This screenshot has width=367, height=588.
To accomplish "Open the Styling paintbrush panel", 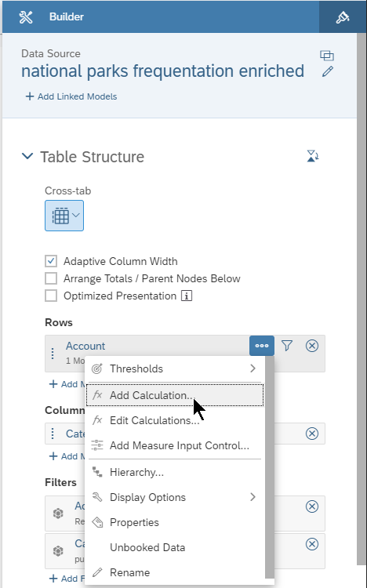I will point(342,17).
